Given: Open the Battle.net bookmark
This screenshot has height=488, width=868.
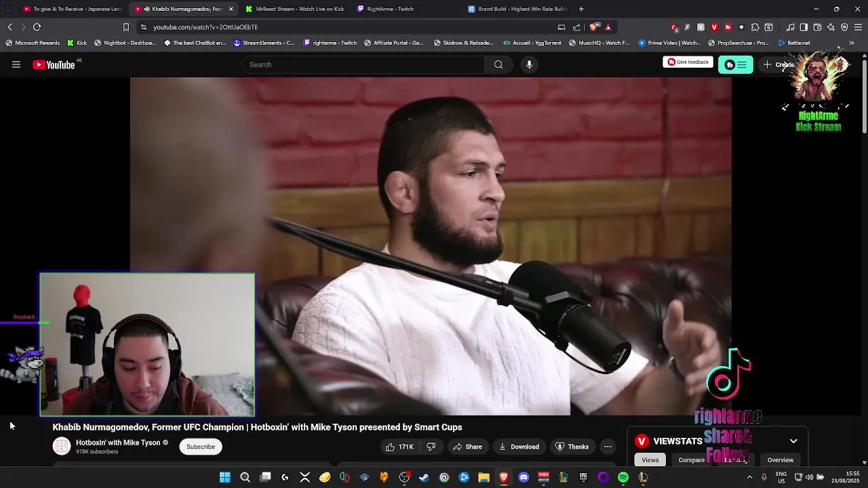Looking at the screenshot, I should [x=794, y=43].
